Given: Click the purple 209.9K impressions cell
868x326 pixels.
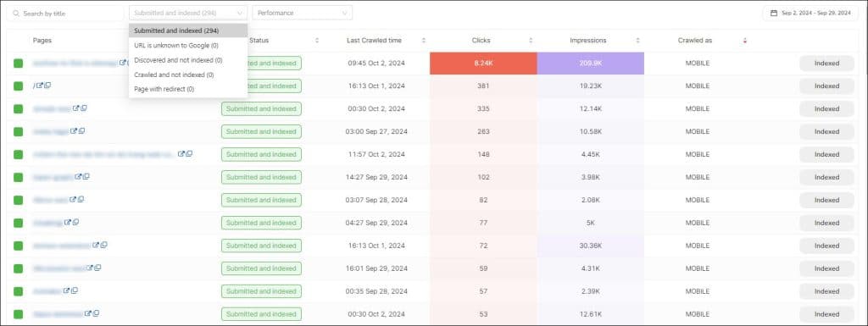Looking at the screenshot, I should [591, 63].
